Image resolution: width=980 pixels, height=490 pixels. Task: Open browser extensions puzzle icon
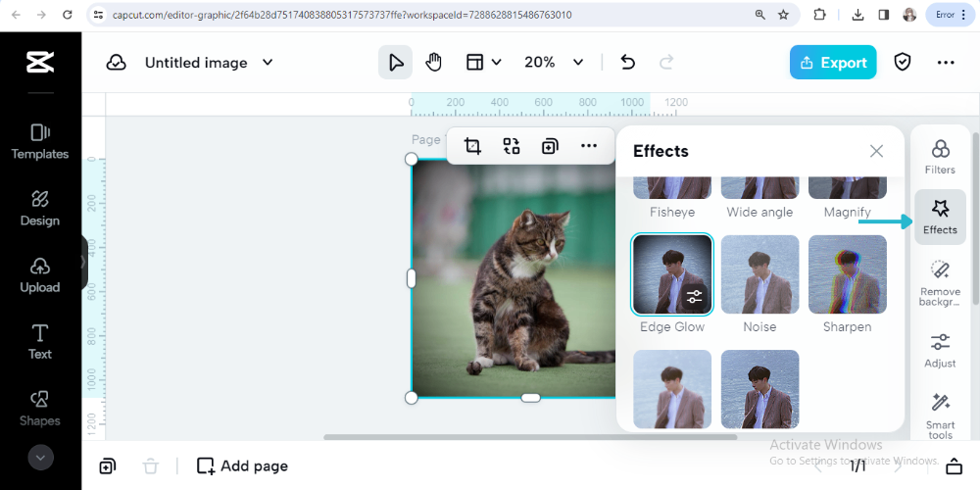coord(819,15)
